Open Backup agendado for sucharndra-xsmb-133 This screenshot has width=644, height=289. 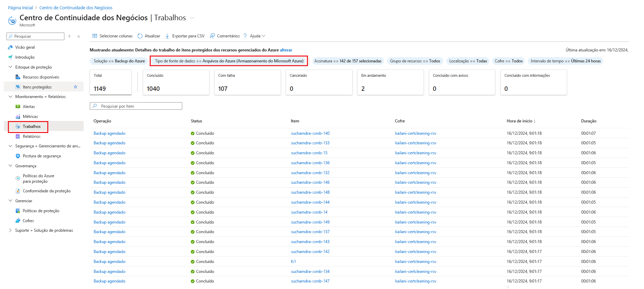click(x=110, y=143)
